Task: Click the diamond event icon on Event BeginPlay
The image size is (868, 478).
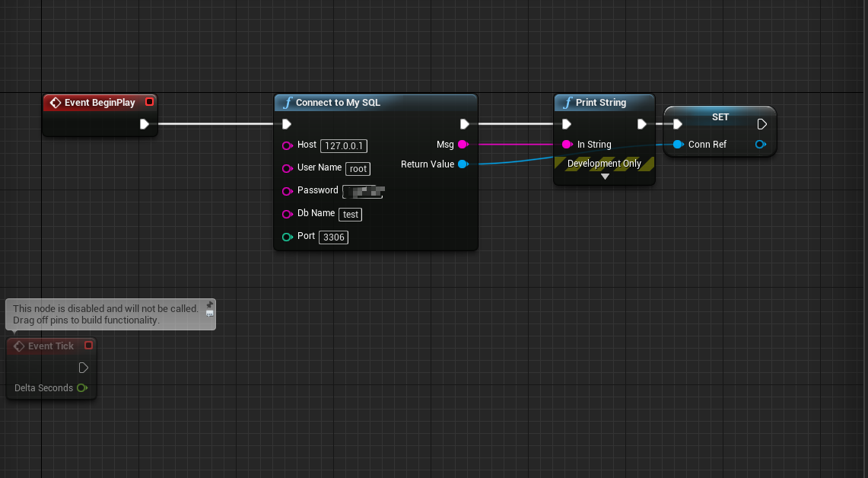Action: pos(56,102)
